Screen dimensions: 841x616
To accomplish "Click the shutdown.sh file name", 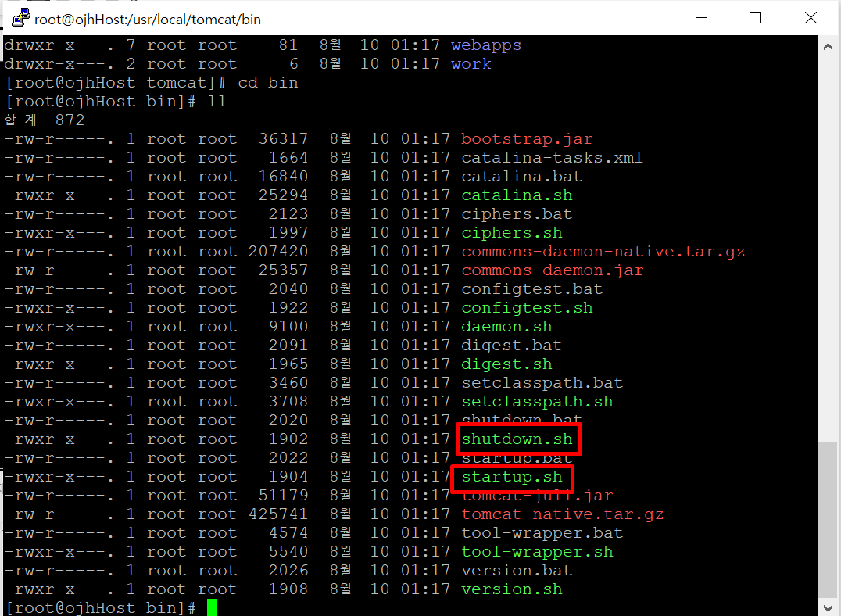I will 517,439.
